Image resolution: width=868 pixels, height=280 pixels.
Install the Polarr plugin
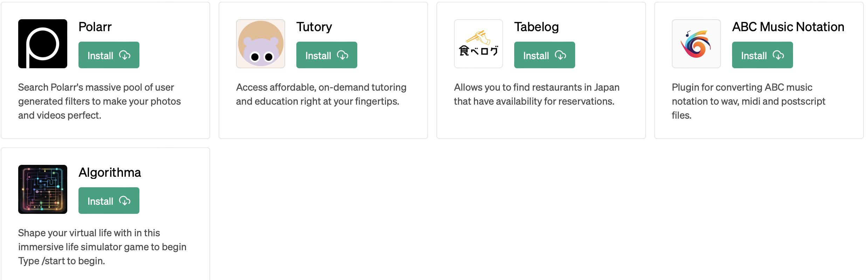pos(109,55)
